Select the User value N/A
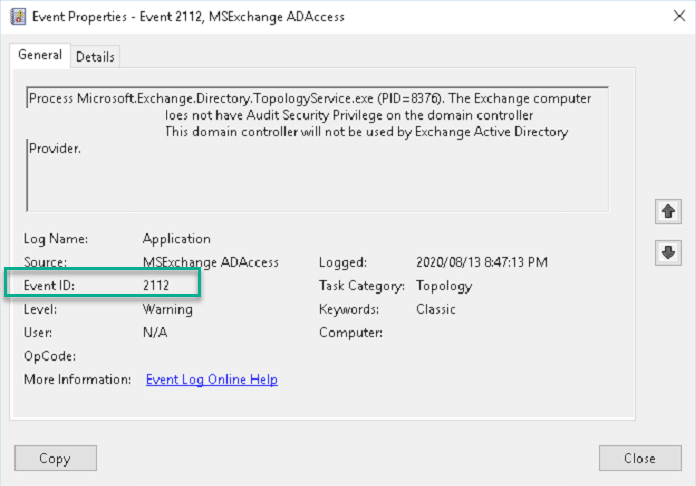Screen dimensions: 696x486 pyautogui.click(x=155, y=332)
